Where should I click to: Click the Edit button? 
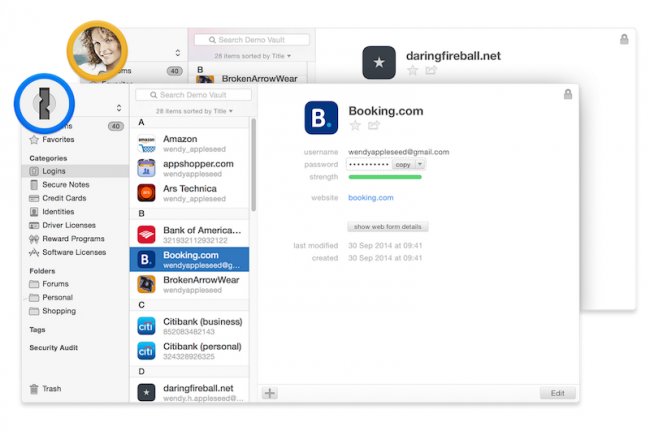pos(558,393)
